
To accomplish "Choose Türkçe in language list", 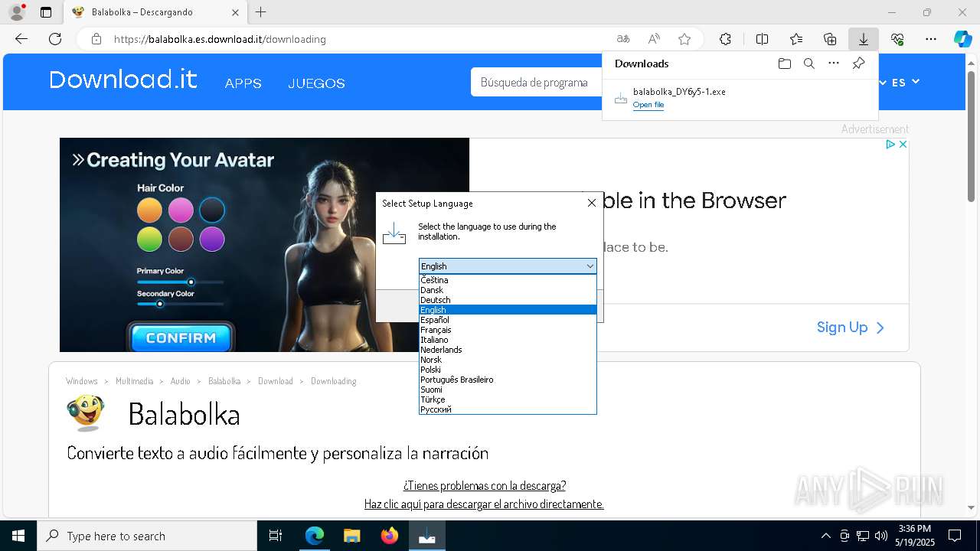I will pos(508,399).
